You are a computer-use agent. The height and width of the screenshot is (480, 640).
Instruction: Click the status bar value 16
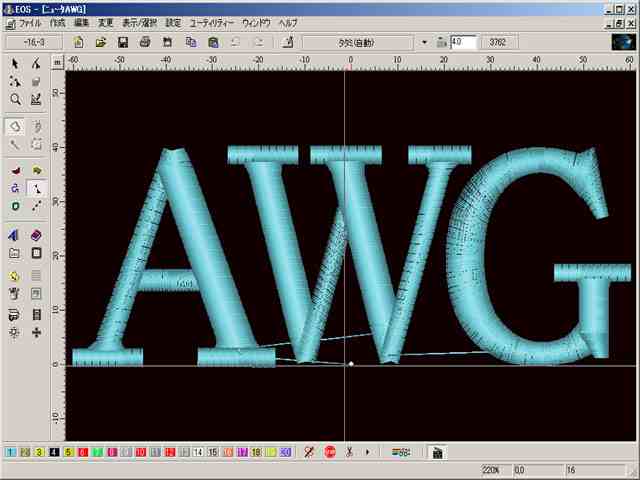(571, 470)
